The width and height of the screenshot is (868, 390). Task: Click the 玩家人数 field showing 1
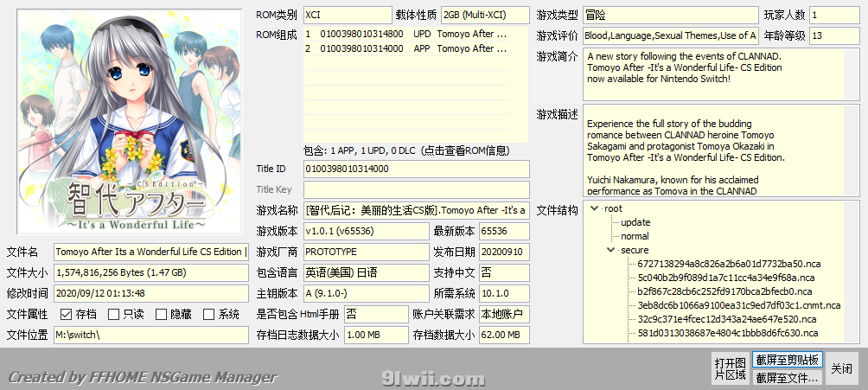(x=834, y=15)
